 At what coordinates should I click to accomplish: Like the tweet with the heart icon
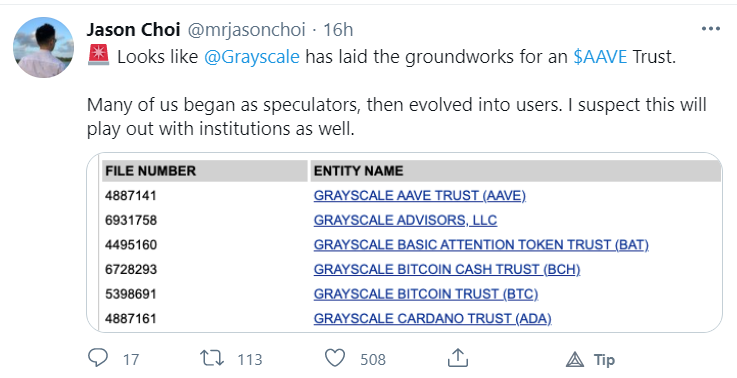tap(335, 359)
